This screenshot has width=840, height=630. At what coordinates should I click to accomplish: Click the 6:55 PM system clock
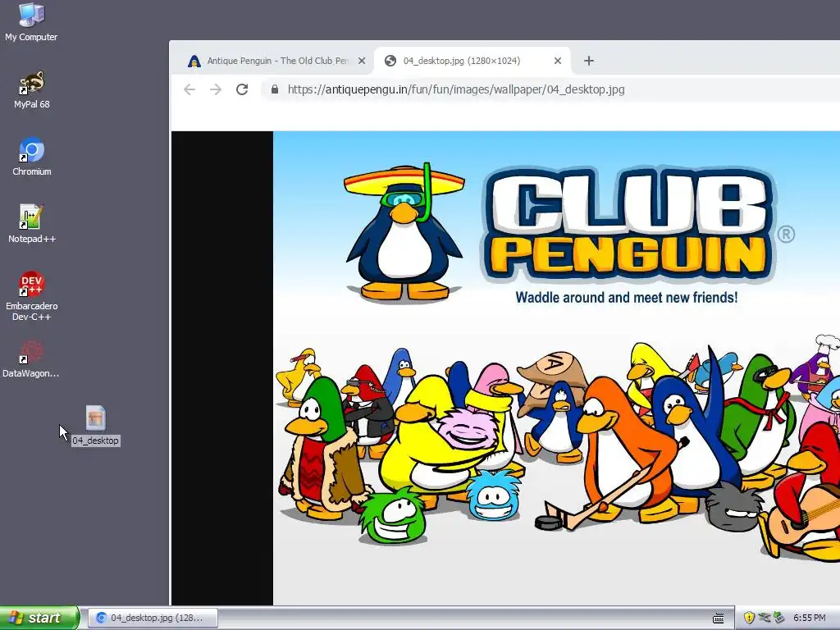[x=810, y=618]
